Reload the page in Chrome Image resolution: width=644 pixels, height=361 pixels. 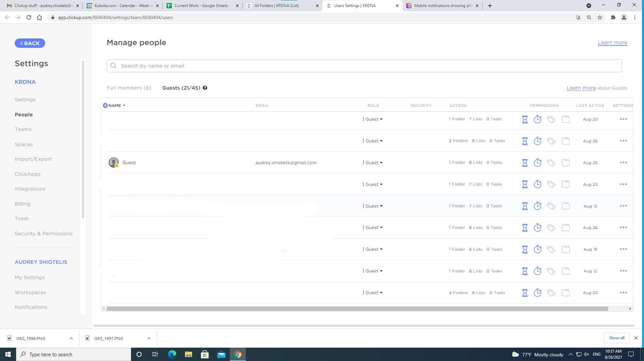29,17
